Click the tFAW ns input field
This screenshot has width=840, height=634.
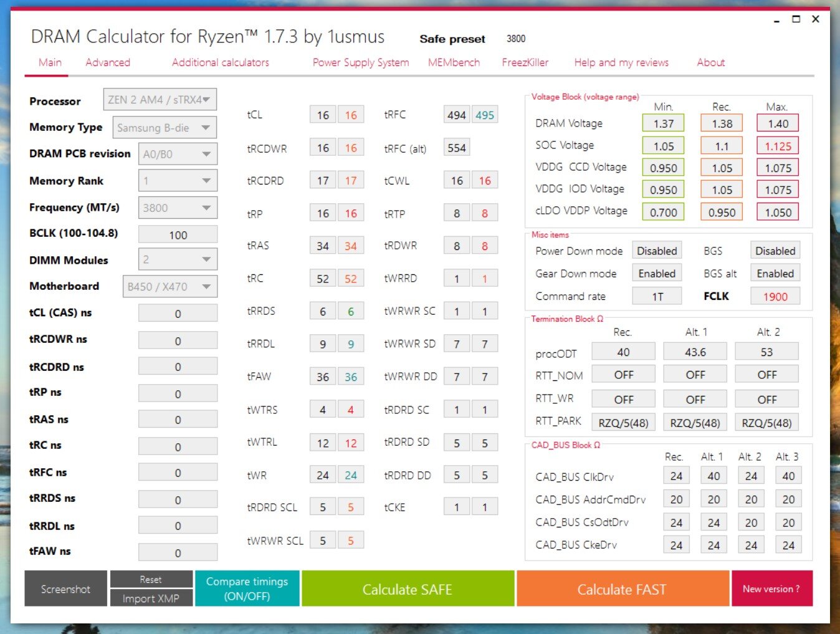pos(178,553)
